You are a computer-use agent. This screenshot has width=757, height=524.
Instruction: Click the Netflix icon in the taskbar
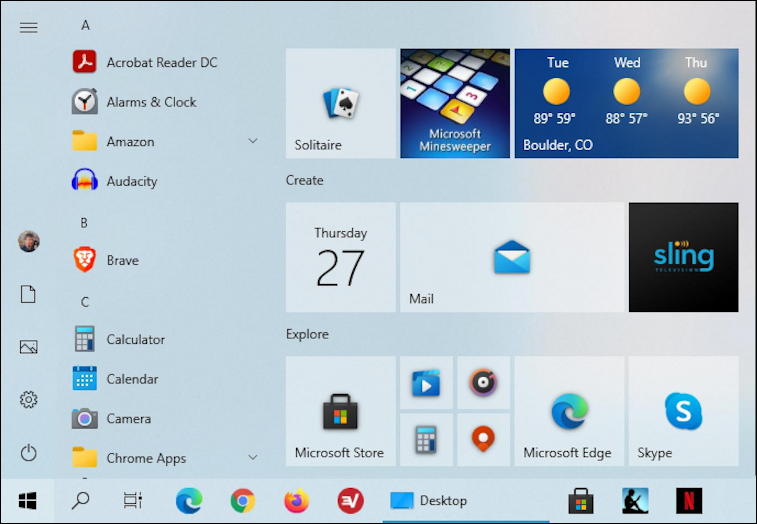coord(689,500)
